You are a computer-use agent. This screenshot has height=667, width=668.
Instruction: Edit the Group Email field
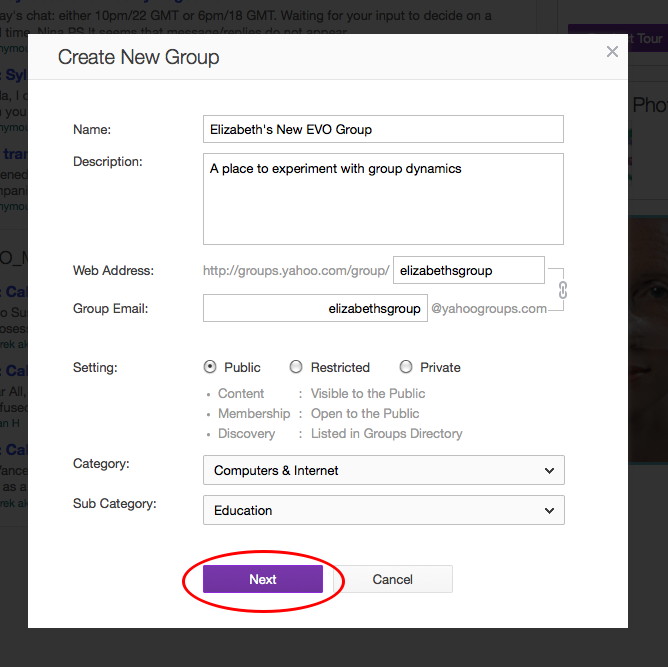315,308
